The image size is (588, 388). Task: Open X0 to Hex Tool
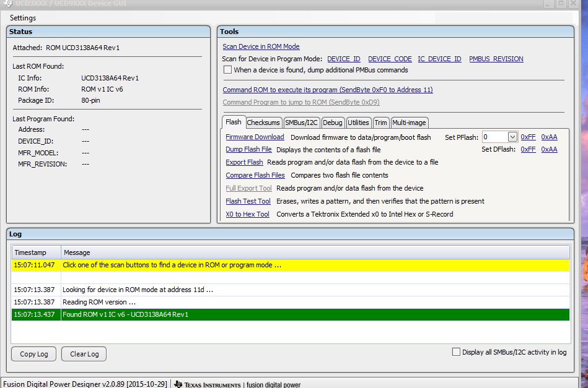point(247,214)
